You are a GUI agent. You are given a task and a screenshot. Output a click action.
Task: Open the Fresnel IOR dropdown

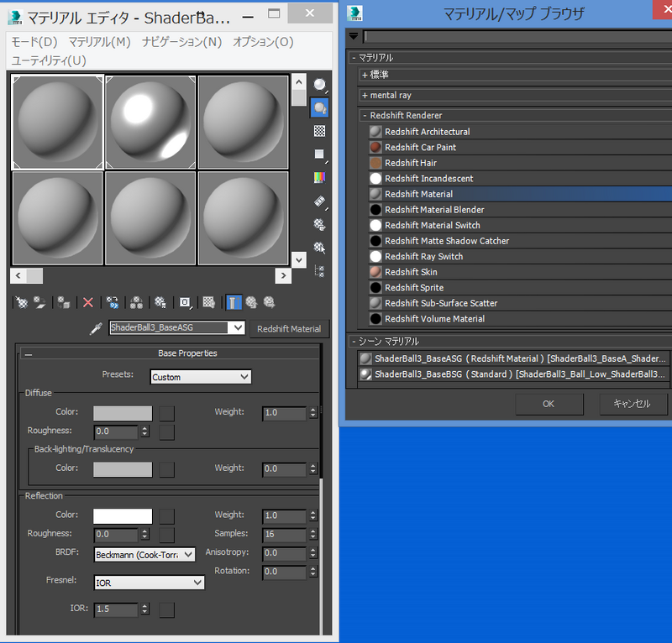(x=150, y=583)
